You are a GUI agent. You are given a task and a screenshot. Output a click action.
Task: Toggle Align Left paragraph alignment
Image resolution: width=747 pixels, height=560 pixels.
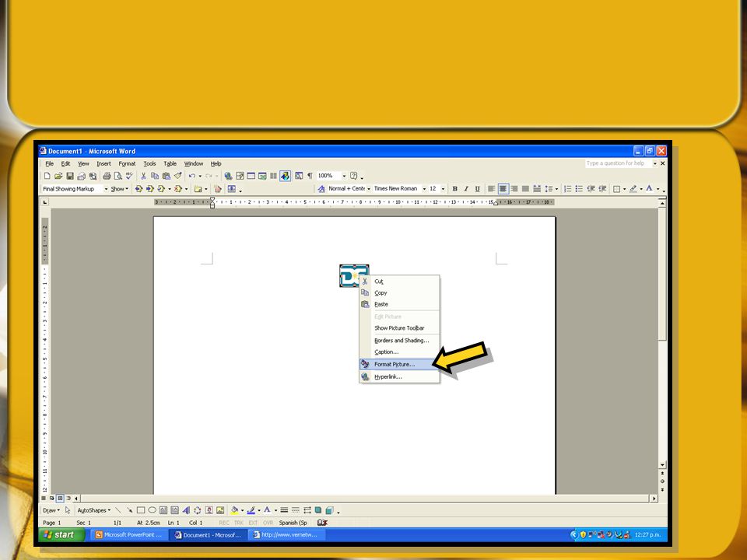click(491, 189)
